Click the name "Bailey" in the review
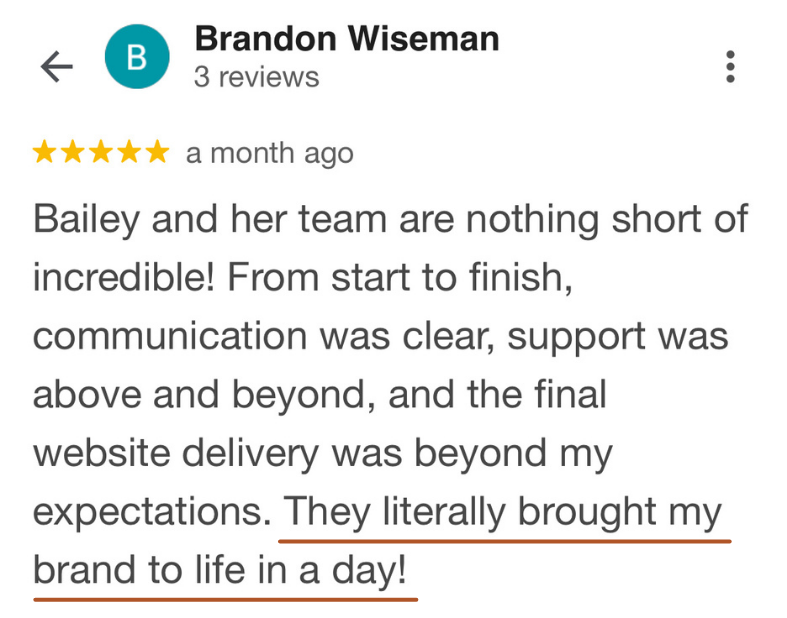 86,219
